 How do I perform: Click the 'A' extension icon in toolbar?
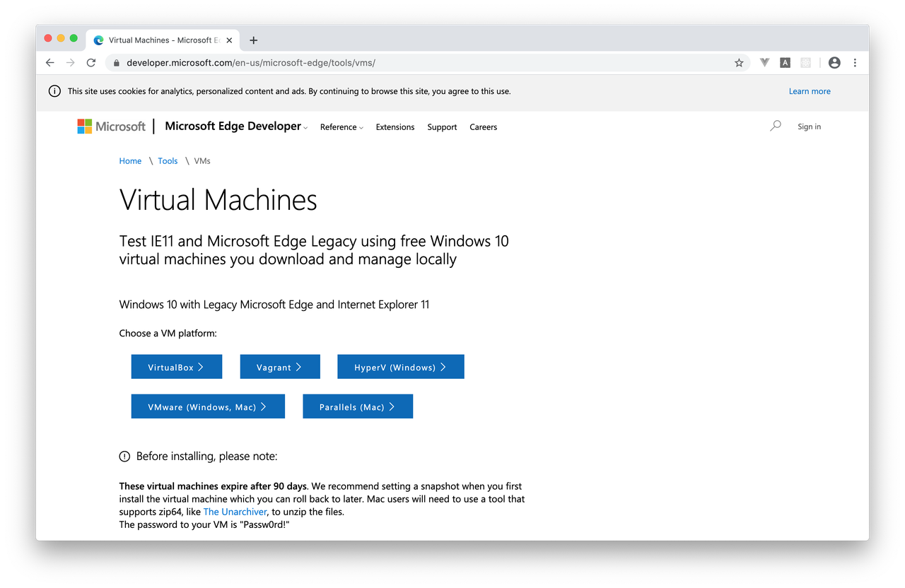click(785, 63)
